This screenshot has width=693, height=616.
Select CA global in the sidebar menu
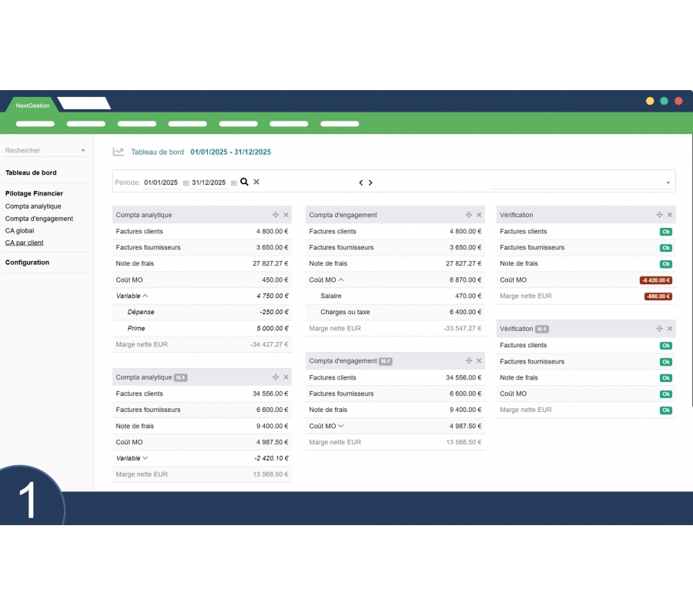click(19, 230)
